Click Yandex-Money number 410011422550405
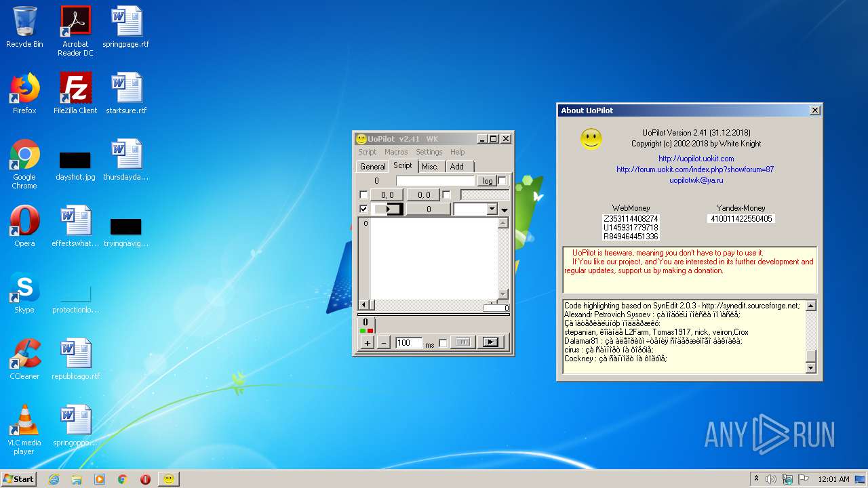 [741, 219]
